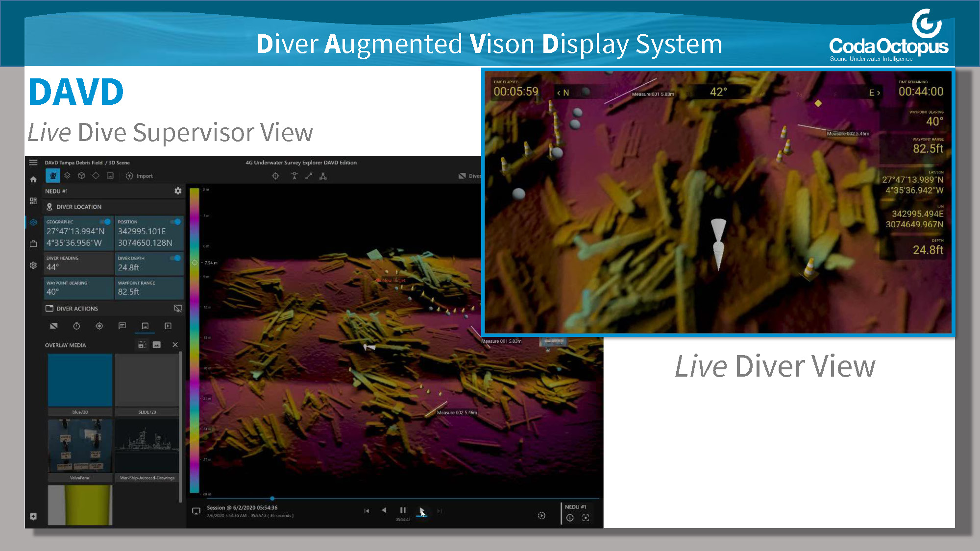Screen dimensions: 980x551
Task: Select the line measure tool icon
Action: click(309, 176)
